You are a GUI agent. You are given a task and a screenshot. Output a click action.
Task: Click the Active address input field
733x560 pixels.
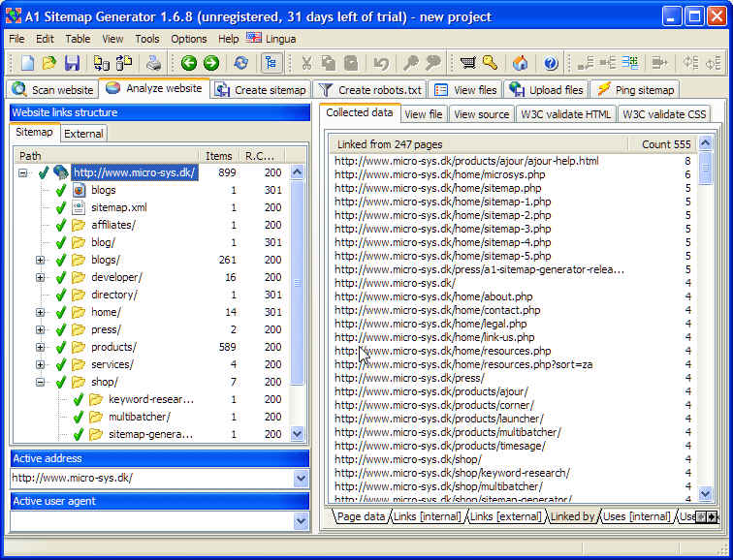pos(152,479)
